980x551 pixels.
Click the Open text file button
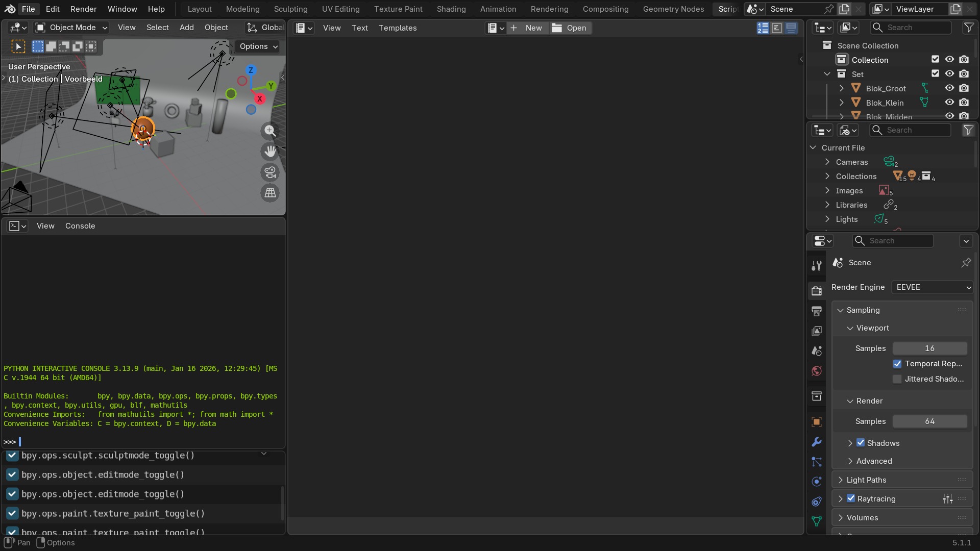click(x=570, y=28)
